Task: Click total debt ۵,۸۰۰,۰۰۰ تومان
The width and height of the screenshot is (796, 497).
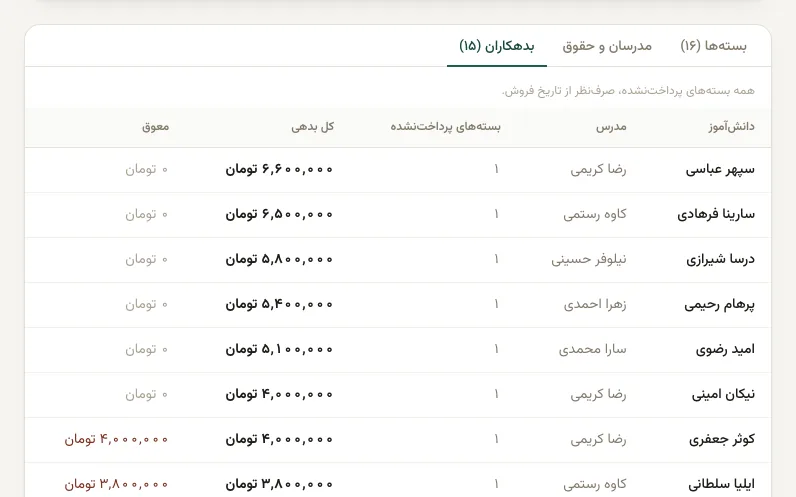Action: pyautogui.click(x=279, y=259)
